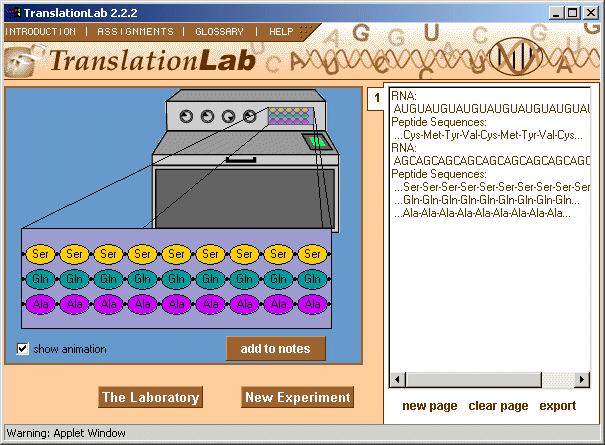This screenshot has width=605, height=445.
Task: Click the green indicator panel on the machine
Action: (x=318, y=142)
